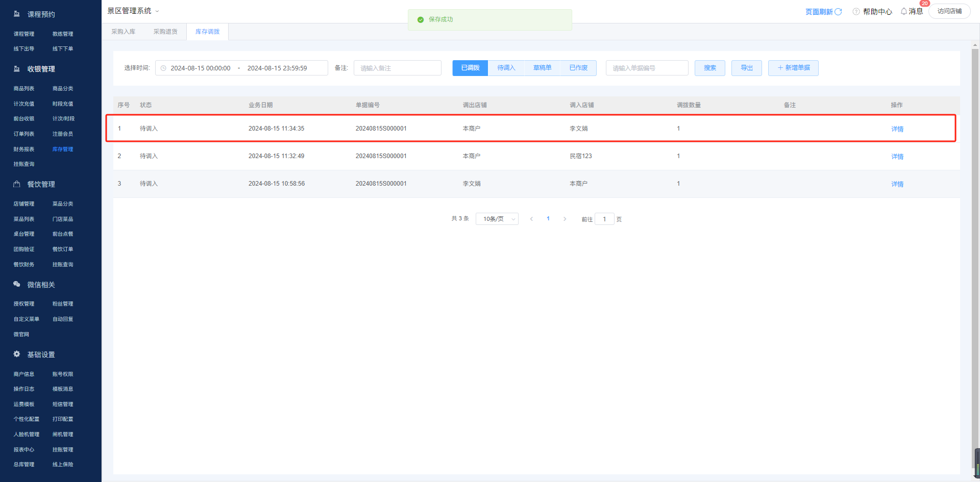This screenshot has width=980, height=482.
Task: Click the 基础设置 gear icon
Action: (17, 354)
